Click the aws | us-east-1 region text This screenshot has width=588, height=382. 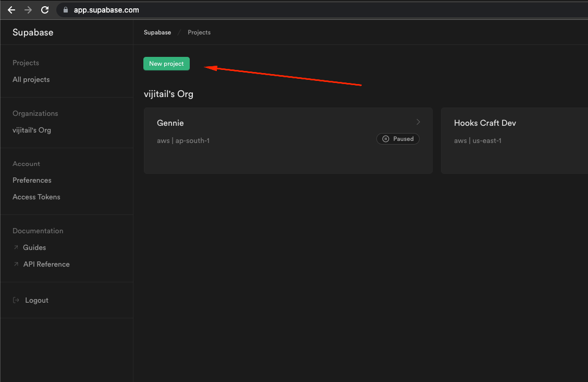(x=477, y=141)
